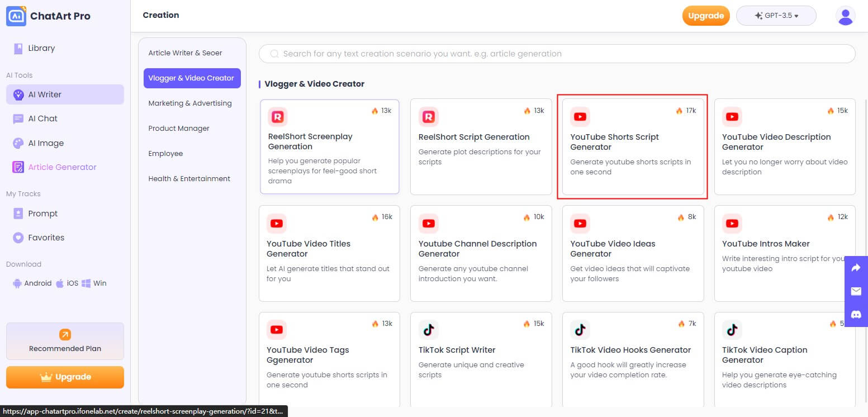Screen dimensions: 868x417
Task: Click ReelShort icon on Screenplay Generation card
Action: (278, 117)
